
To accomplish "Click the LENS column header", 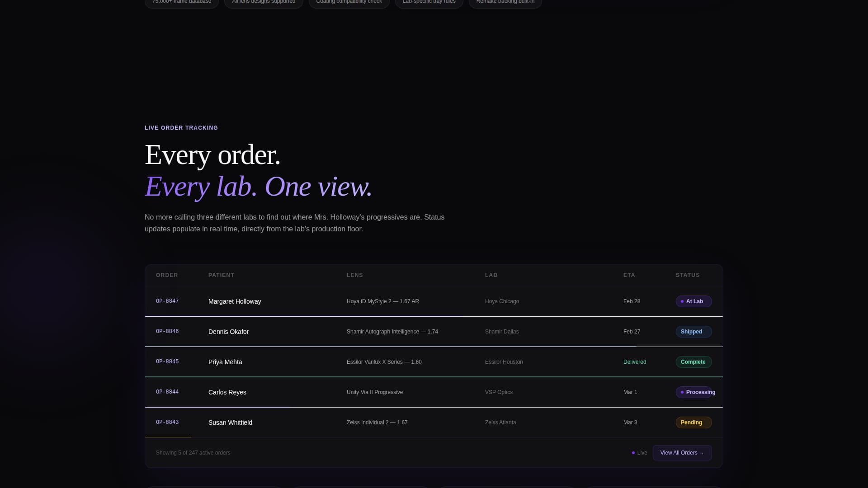I will pos(355,275).
